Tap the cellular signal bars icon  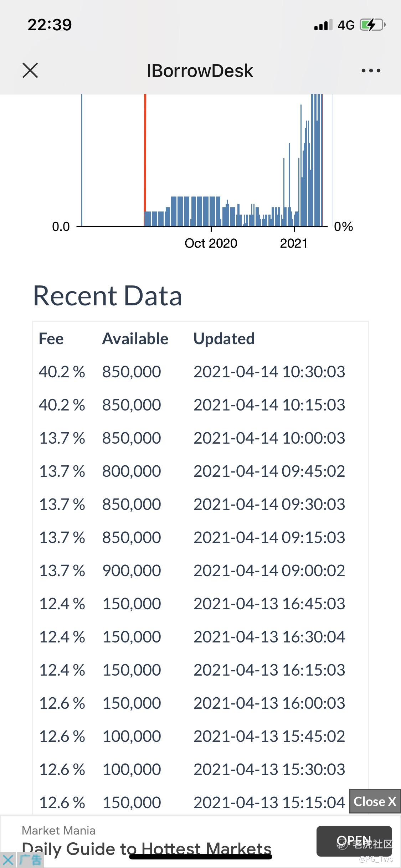323,25
